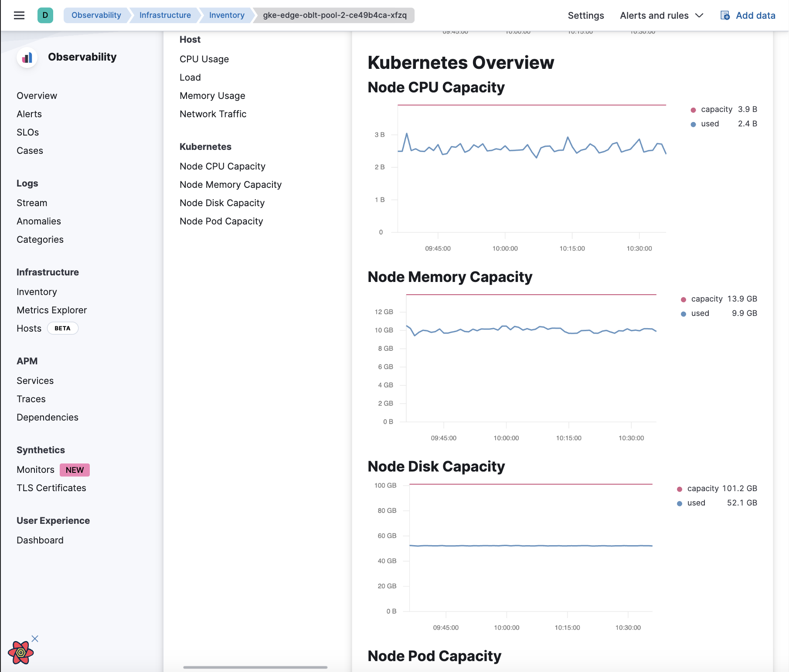Image resolution: width=789 pixels, height=672 pixels.
Task: Go to the Inventory breadcrumb
Action: pos(227,15)
